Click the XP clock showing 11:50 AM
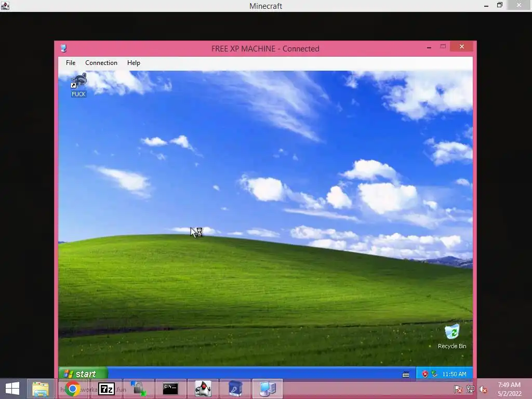The image size is (532, 399). pos(454,374)
